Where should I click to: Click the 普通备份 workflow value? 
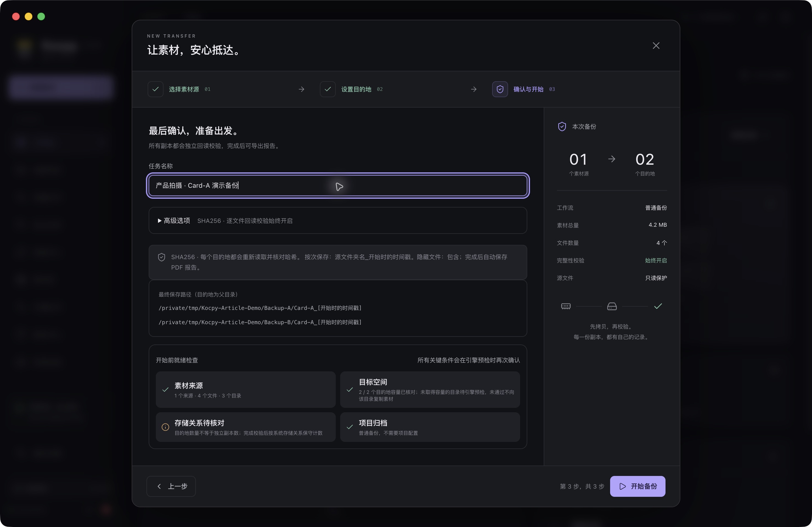pos(656,208)
